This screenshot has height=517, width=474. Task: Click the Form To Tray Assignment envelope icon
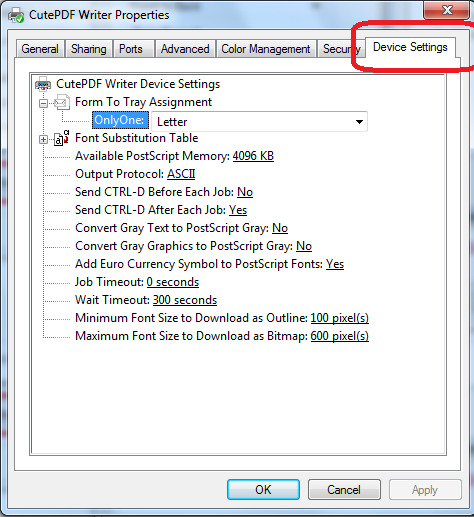pyautogui.click(x=62, y=102)
